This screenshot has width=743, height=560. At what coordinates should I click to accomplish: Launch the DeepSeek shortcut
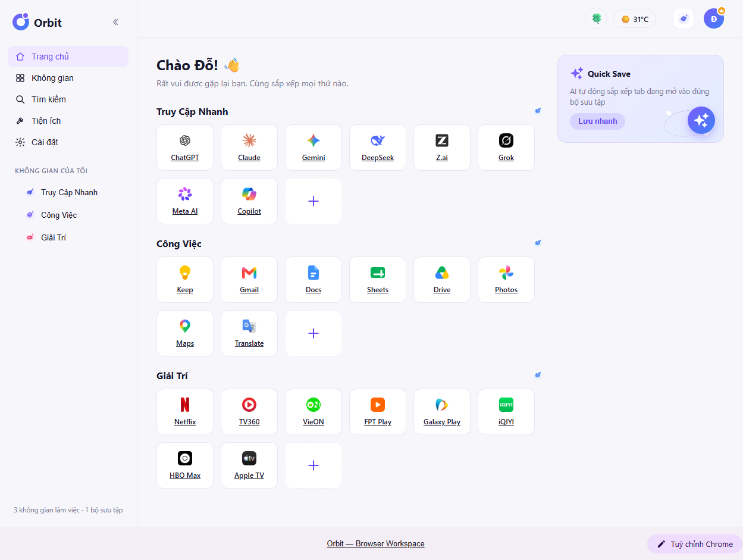[378, 148]
